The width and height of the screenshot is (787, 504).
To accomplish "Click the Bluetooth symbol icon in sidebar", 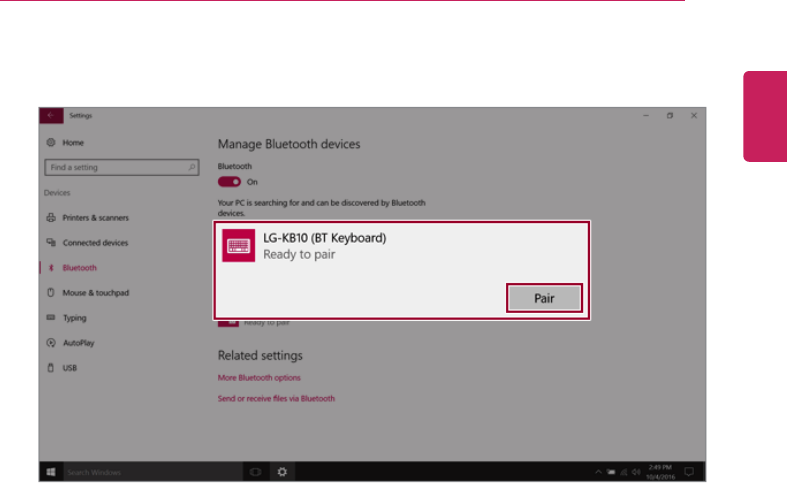I will 51,268.
